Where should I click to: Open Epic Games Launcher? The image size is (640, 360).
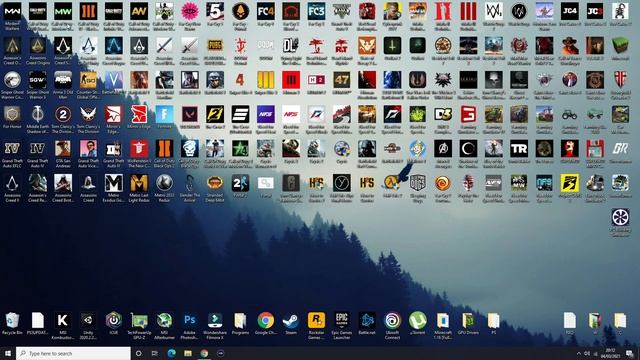click(342, 321)
